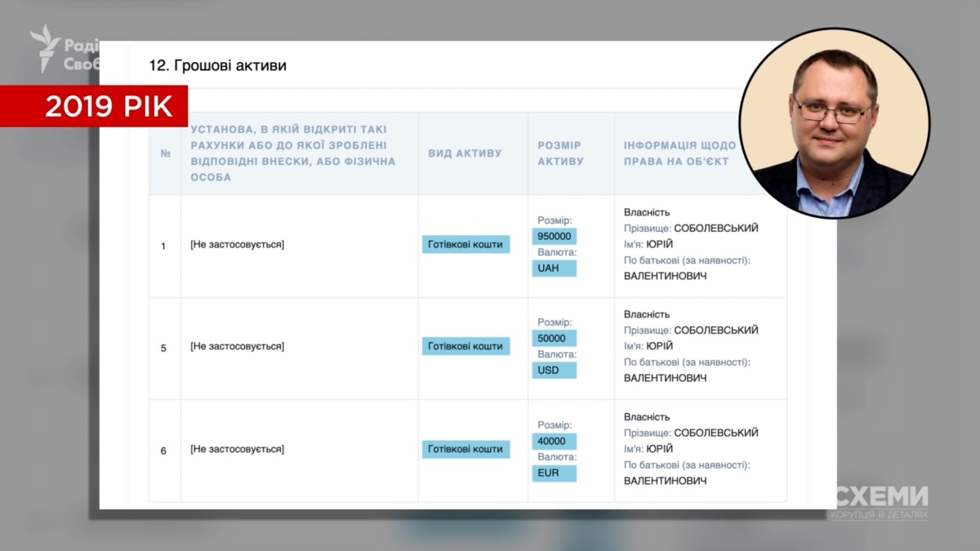Click the 'Інформація щодо права на об'єкт' header
The image size is (980, 551).
point(679,153)
